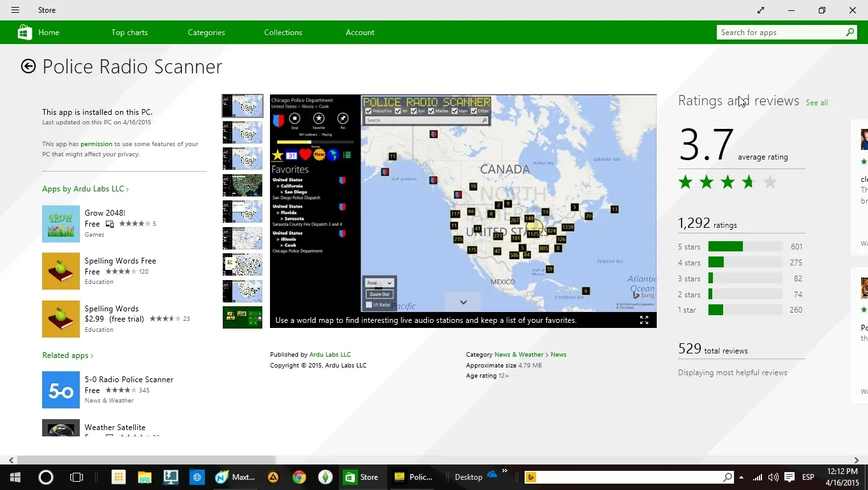The height and width of the screenshot is (490, 868).
Task: Click the Bing icon in taskbar search
Action: click(530, 477)
